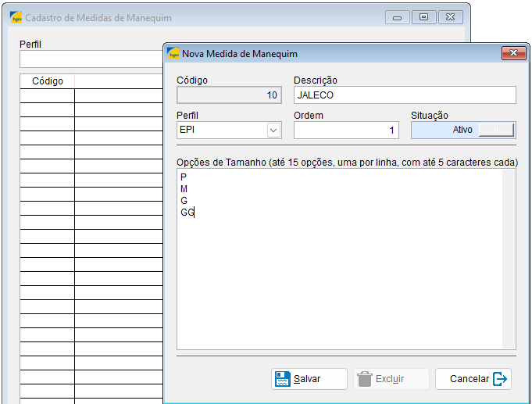Select the first row under Código column
Screen dimensions: 532x404
click(x=47, y=95)
